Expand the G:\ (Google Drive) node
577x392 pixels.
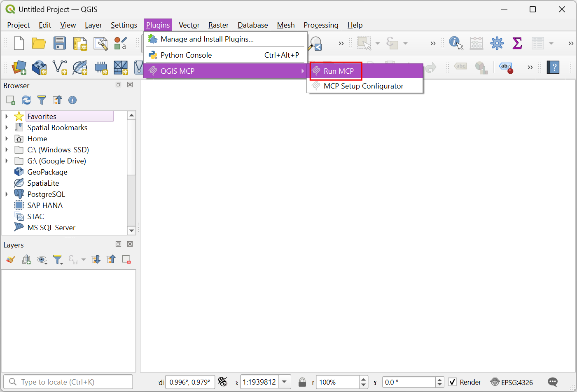point(7,161)
